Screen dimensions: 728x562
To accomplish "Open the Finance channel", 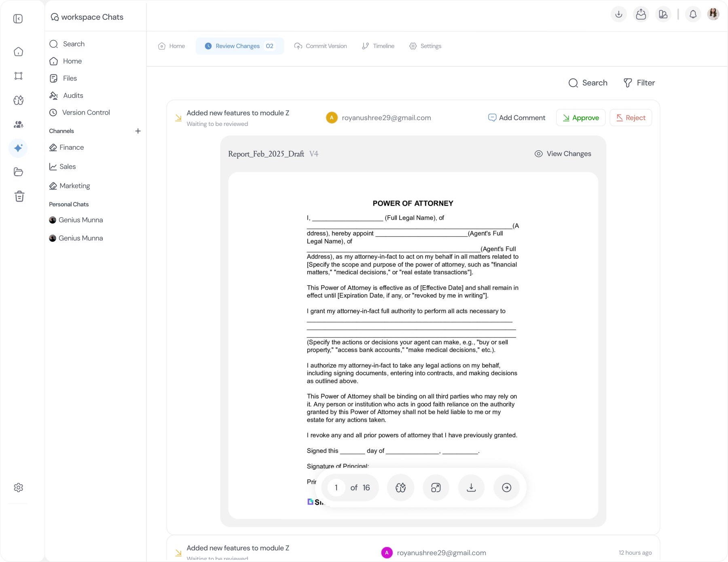I will pyautogui.click(x=67, y=147).
